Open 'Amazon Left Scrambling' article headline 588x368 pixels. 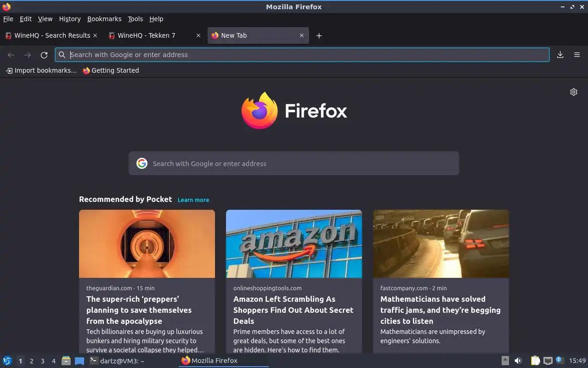coord(294,310)
